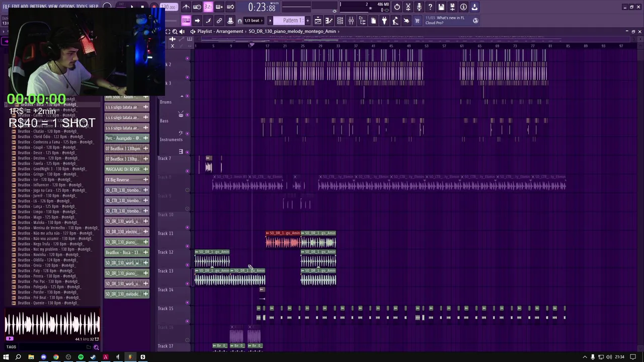
Task: Click the main snap magnet icon
Action: pos(239,21)
